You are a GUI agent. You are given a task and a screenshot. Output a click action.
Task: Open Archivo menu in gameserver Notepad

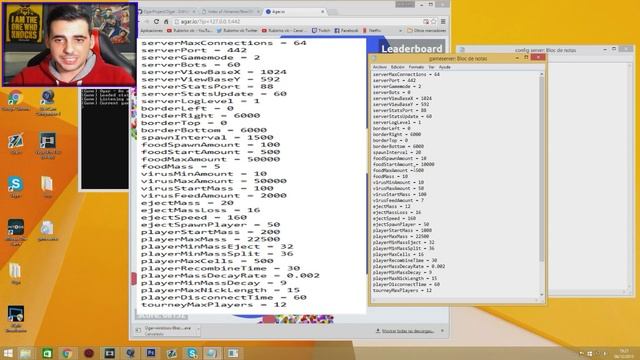(379, 67)
